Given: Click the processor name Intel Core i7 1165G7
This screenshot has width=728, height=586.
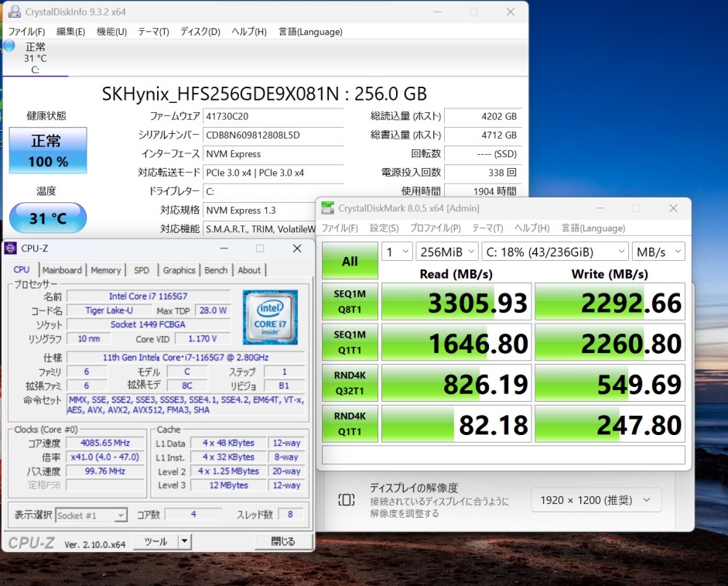Looking at the screenshot, I should pos(148,296).
